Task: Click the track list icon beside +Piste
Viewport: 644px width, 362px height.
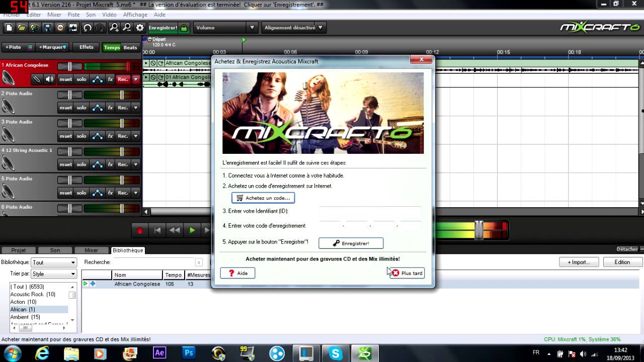Action: (x=30, y=47)
